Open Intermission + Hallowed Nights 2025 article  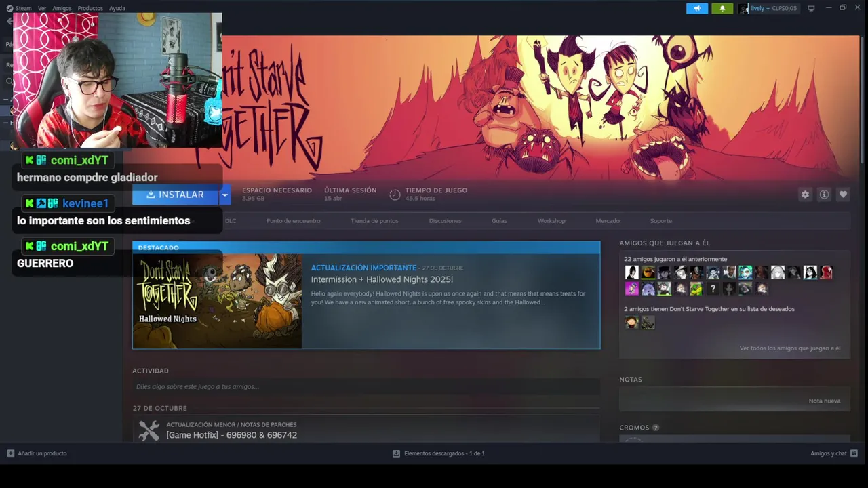[382, 279]
